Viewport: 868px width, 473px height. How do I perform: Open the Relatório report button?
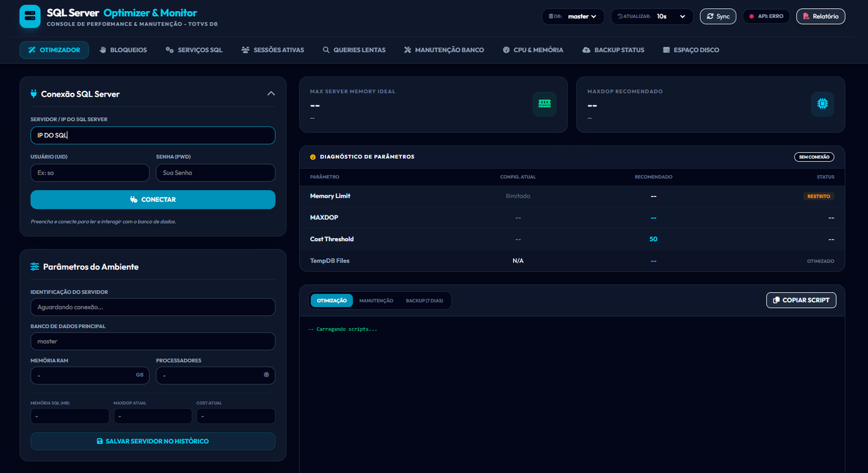[821, 16]
